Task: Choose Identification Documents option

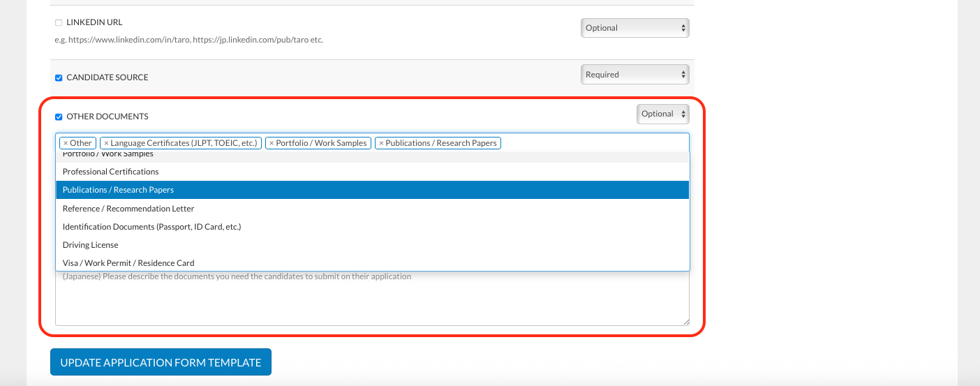Action: click(151, 227)
